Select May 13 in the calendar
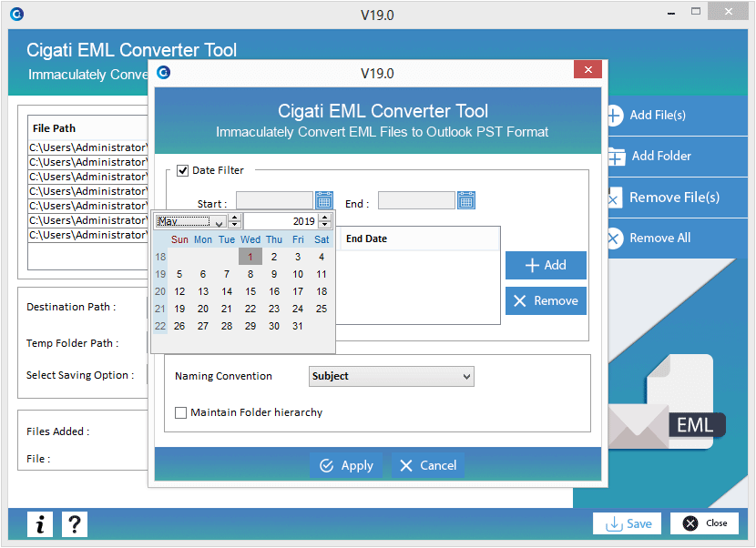This screenshot has width=756, height=548. [203, 291]
